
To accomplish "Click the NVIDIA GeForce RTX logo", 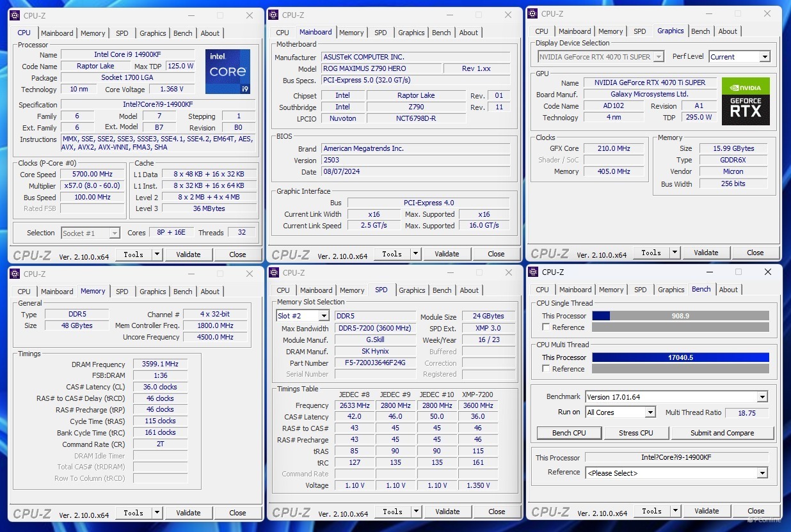I will tap(746, 101).
